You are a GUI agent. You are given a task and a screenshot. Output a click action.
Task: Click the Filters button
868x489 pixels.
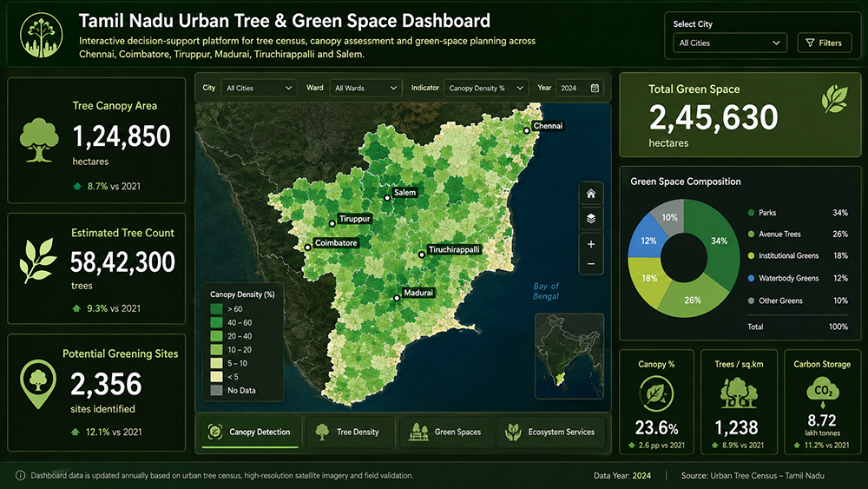pyautogui.click(x=825, y=43)
